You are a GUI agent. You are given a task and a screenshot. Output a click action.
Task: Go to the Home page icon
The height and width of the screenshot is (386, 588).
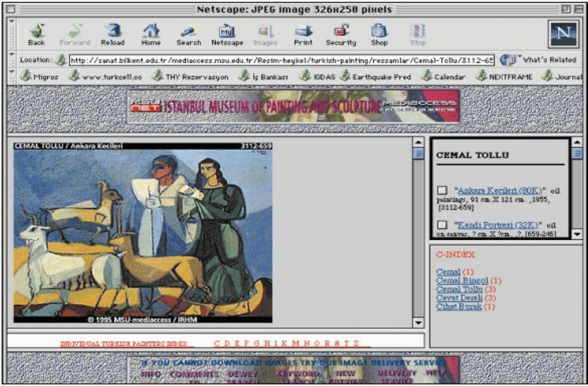pyautogui.click(x=151, y=35)
